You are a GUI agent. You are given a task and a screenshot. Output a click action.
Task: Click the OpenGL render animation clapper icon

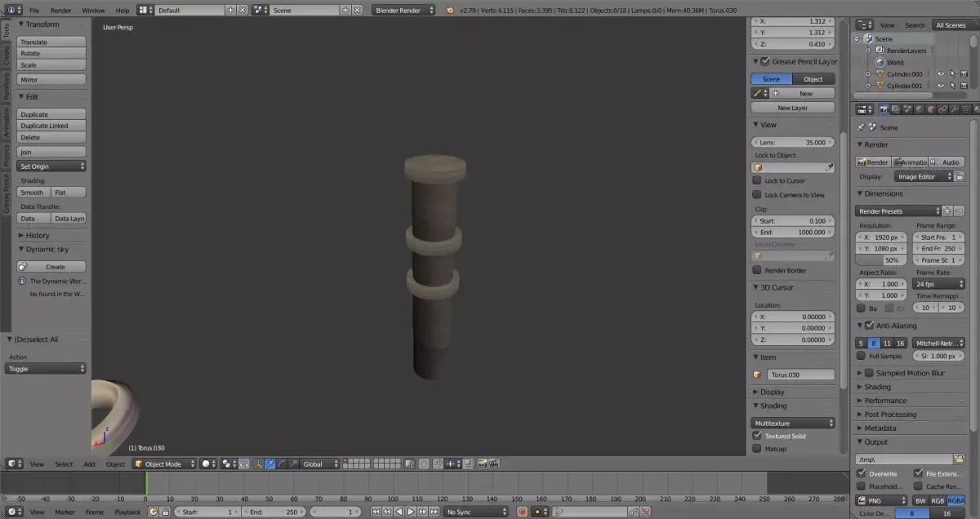tap(493, 464)
